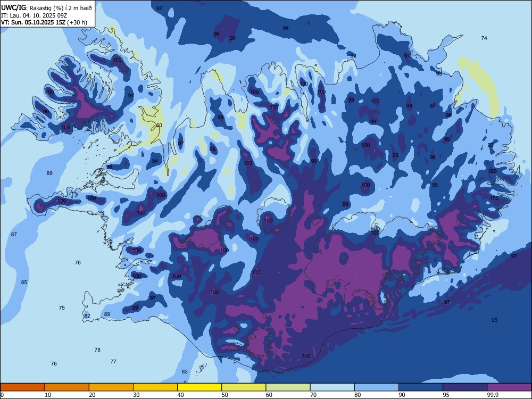Click the "83" humidity value near the islands
Viewport: 532px width, 399px height.
(x=185, y=371)
